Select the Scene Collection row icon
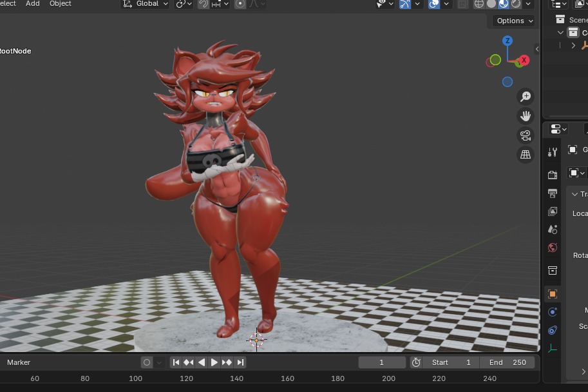This screenshot has width=588, height=392. click(560, 19)
